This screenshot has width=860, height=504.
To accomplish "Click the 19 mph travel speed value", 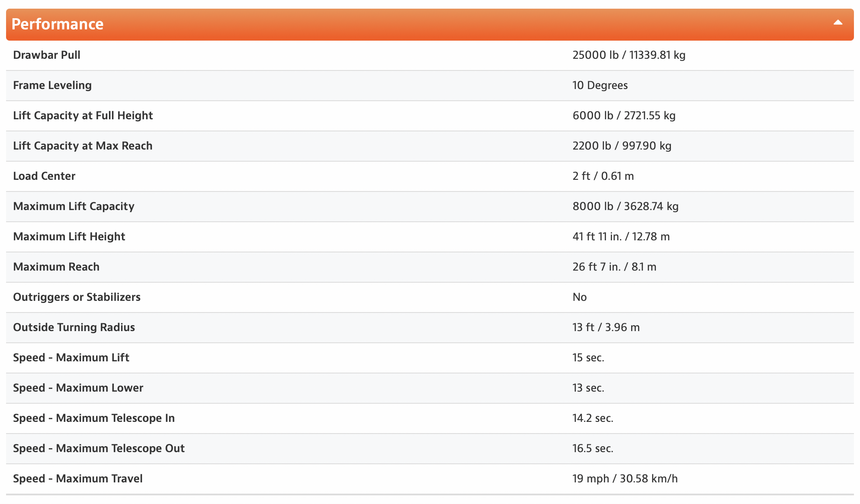I will [x=625, y=479].
